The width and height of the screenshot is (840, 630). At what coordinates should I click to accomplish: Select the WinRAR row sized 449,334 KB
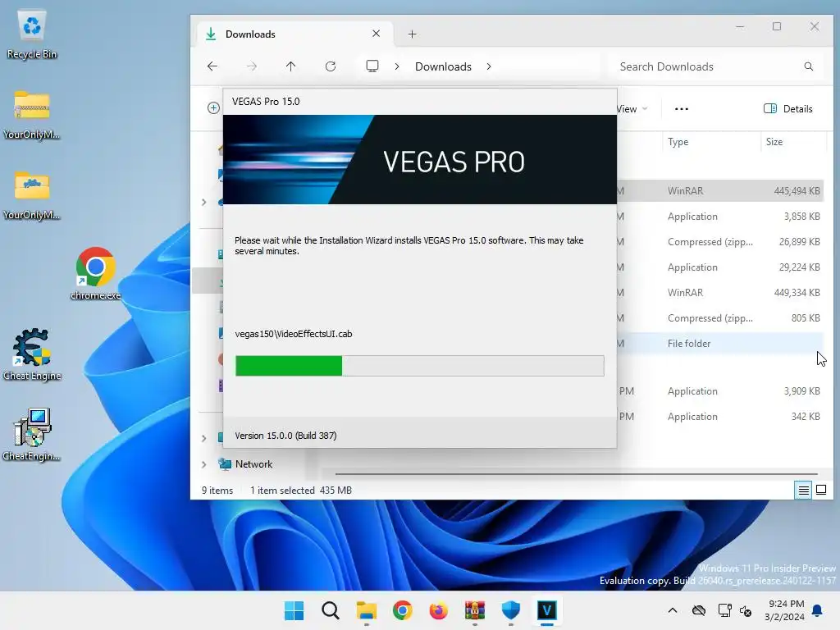tap(720, 293)
